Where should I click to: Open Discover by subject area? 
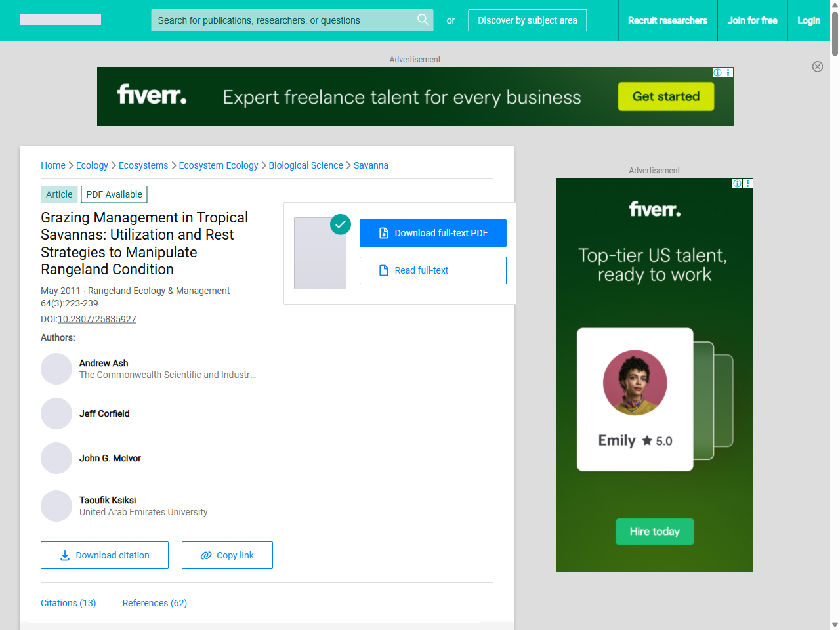(527, 20)
